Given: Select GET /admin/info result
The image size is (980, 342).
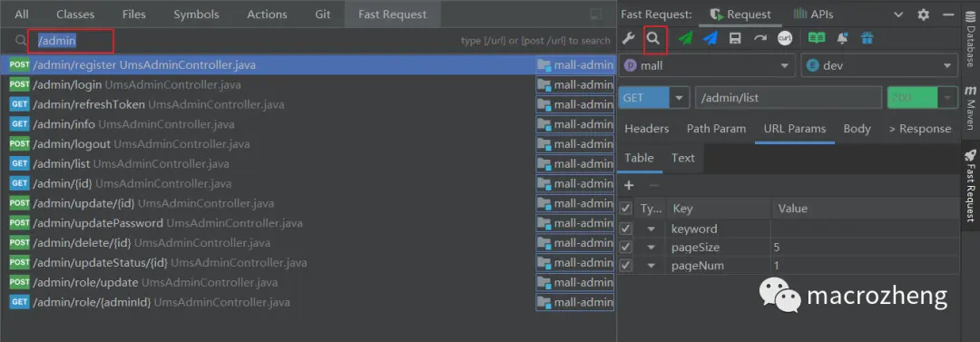Looking at the screenshot, I should [308, 124].
